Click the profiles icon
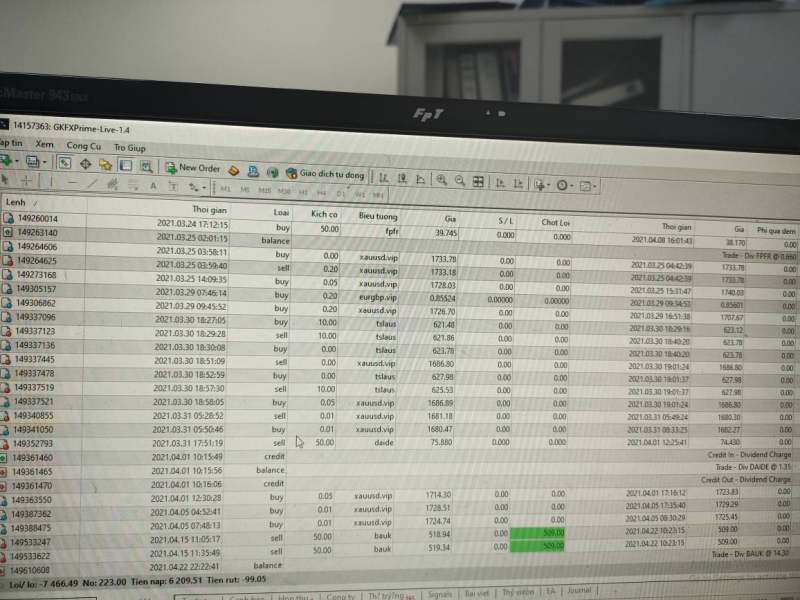Image resolution: width=800 pixels, height=600 pixels. click(x=33, y=162)
